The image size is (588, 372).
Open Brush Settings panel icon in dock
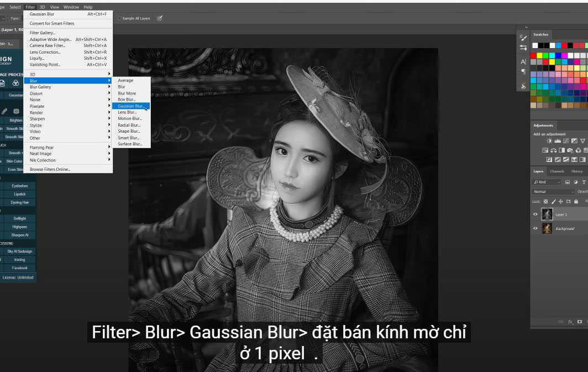tap(523, 38)
